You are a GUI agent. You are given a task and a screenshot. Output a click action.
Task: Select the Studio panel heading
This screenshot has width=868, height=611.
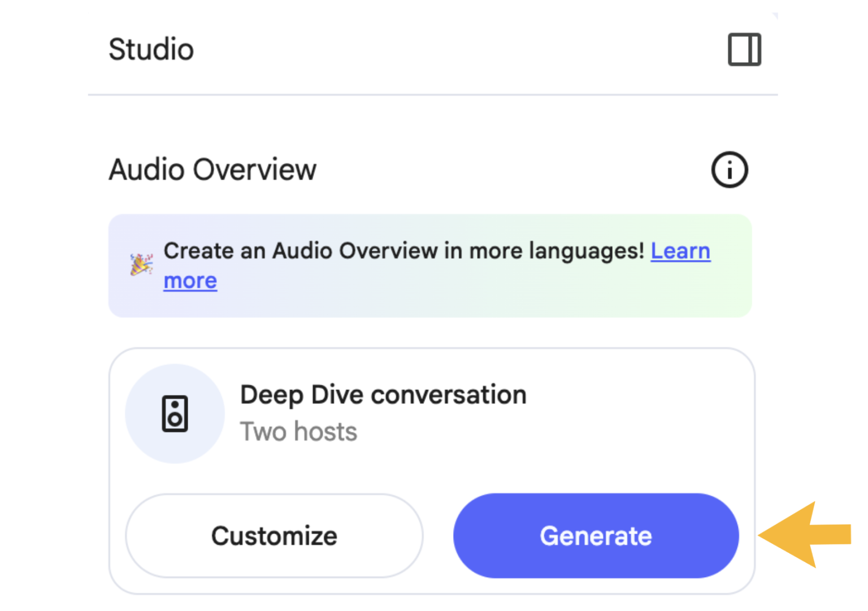151,50
